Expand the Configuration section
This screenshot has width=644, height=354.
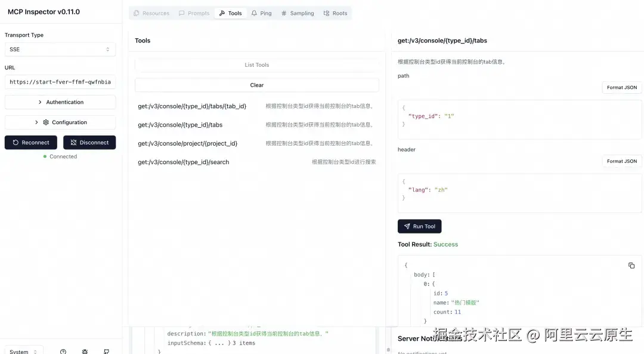click(60, 122)
